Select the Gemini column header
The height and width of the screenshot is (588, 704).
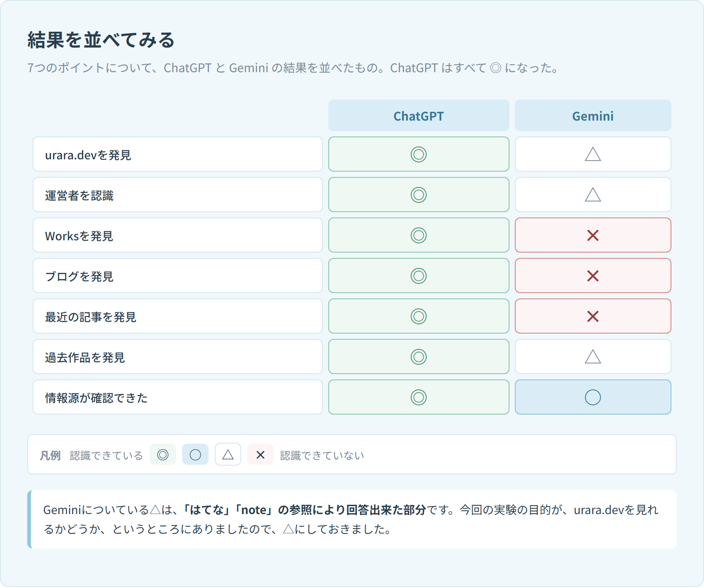click(x=593, y=116)
